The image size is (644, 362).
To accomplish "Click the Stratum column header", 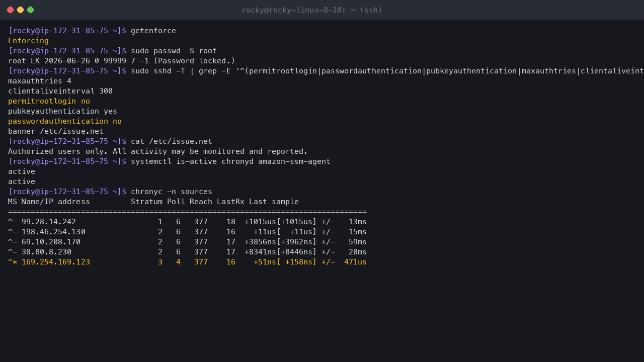I will 146,202.
